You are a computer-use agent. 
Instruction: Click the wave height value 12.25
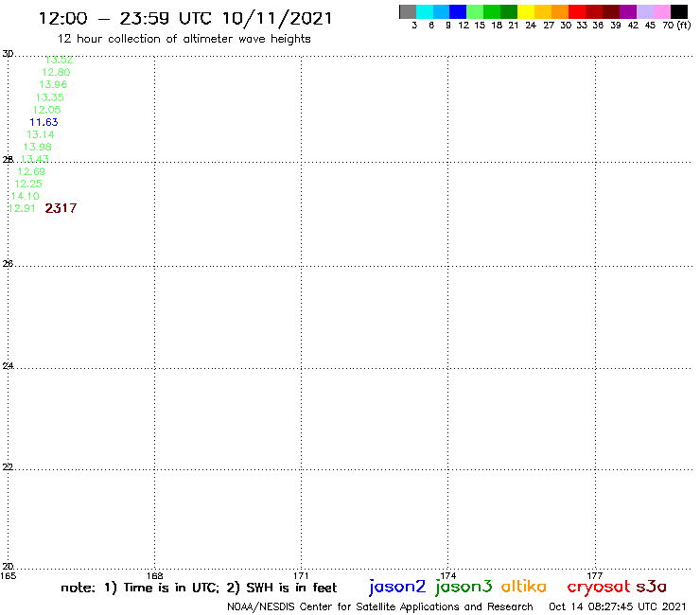[28, 184]
